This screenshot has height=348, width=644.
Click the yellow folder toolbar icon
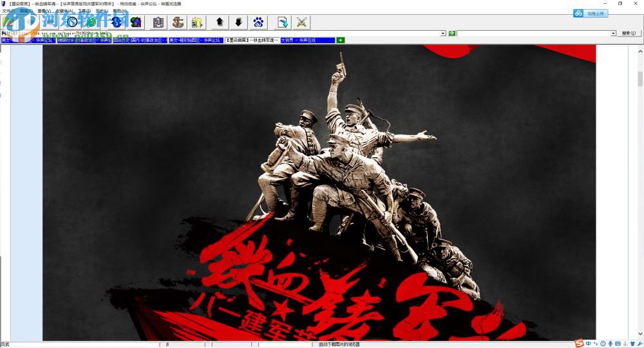[x=197, y=22]
